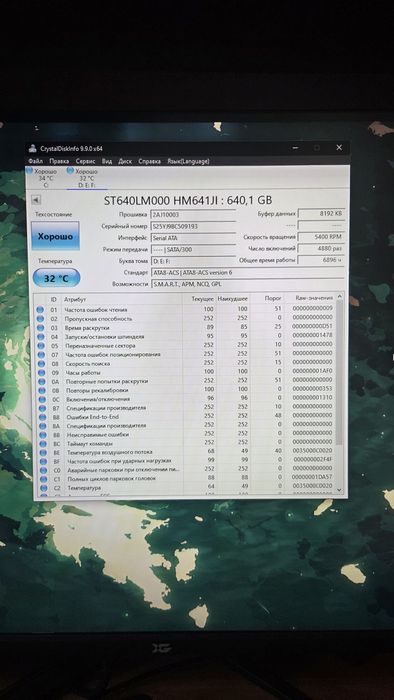
Task: Click status icon for attribute 05 Переназначенные сектора
Action: pyautogui.click(x=40, y=345)
